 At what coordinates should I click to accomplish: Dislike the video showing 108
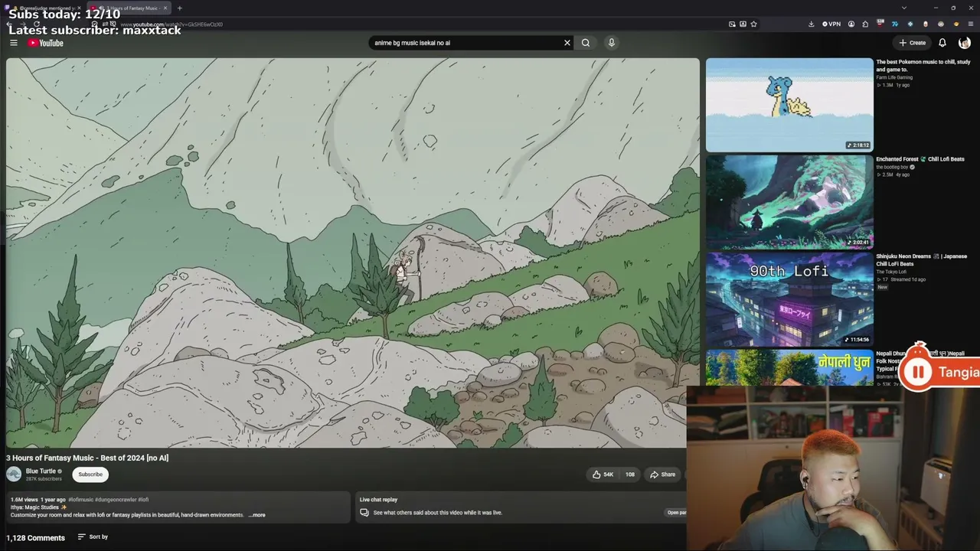(629, 474)
